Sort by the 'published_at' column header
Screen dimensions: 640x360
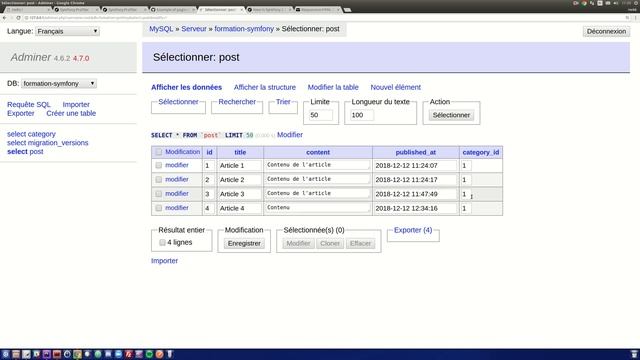click(416, 152)
